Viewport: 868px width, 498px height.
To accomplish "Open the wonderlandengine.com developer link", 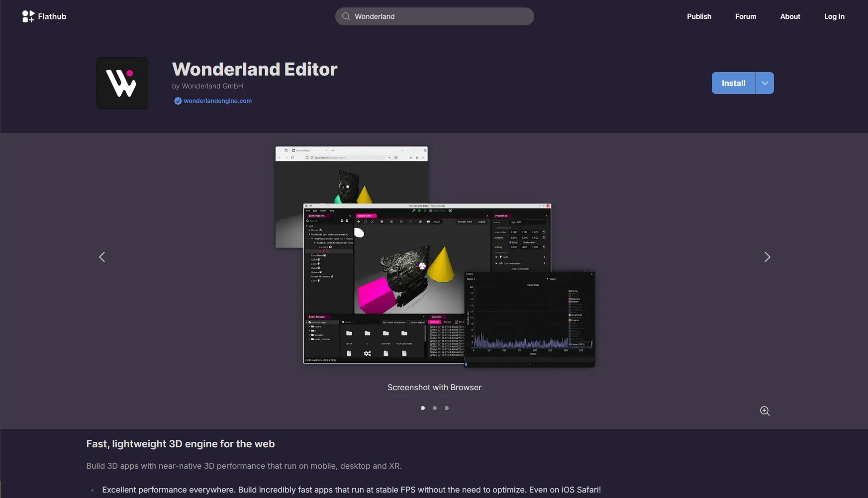I will pyautogui.click(x=217, y=101).
